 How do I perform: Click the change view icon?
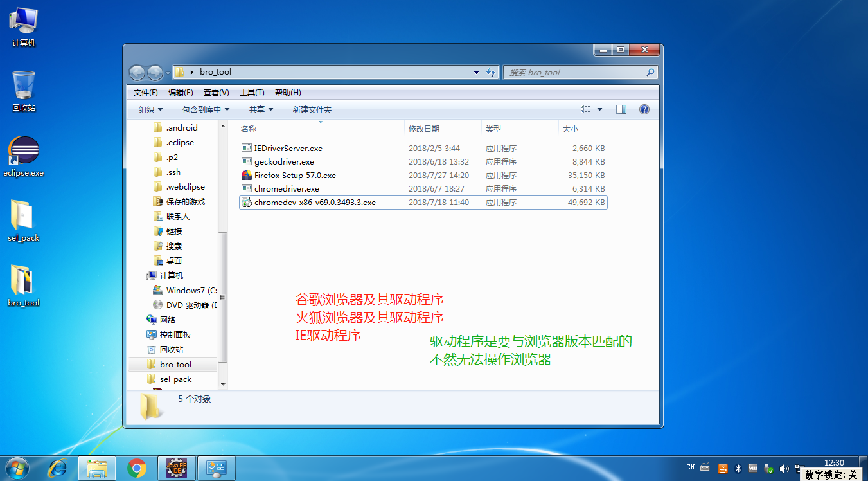(586, 109)
